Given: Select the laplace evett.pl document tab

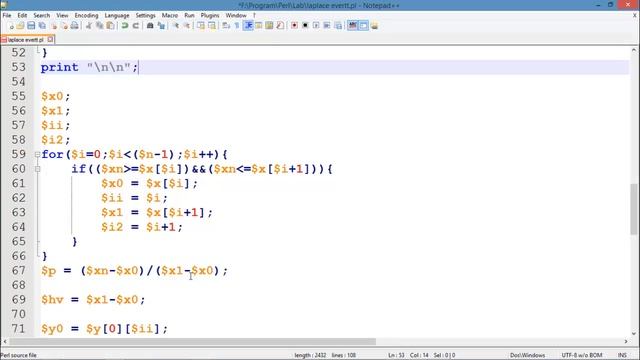Looking at the screenshot, I should [x=25, y=40].
